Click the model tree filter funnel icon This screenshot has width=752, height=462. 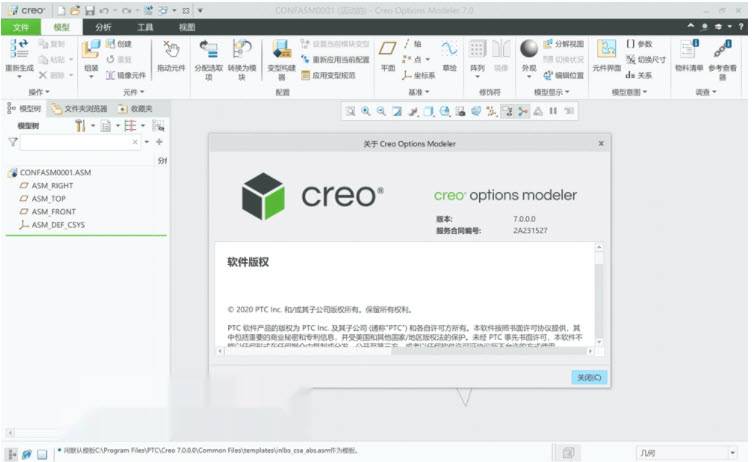(13, 142)
